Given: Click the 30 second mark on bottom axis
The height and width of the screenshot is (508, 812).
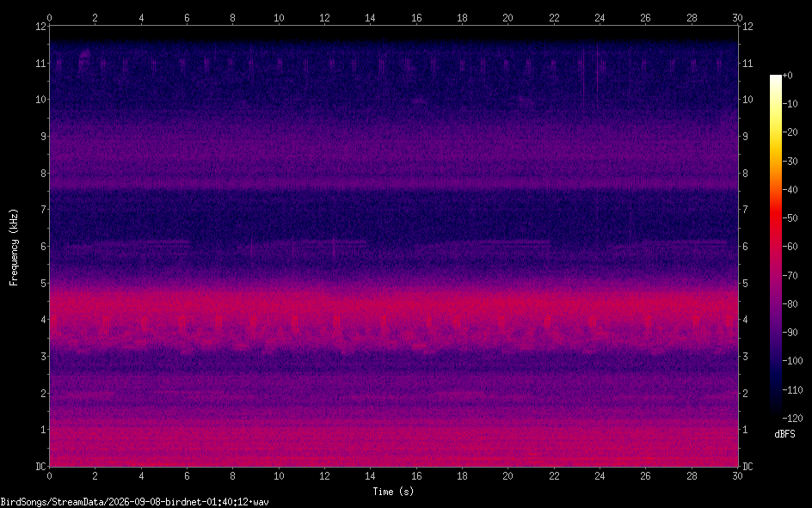Looking at the screenshot, I should point(737,475).
